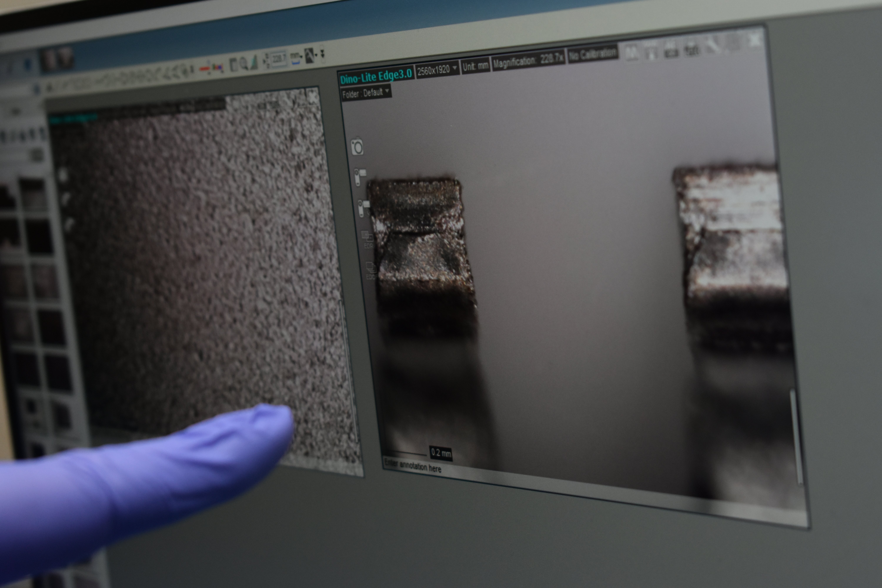Click the Magnification 228.7x field
The width and height of the screenshot is (882, 588).
[x=528, y=60]
